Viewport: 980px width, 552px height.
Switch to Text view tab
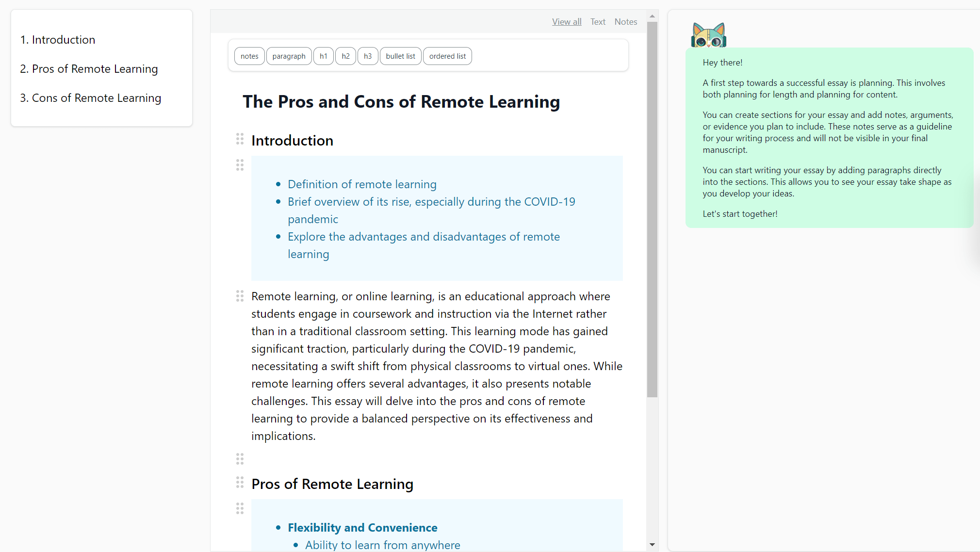(598, 22)
